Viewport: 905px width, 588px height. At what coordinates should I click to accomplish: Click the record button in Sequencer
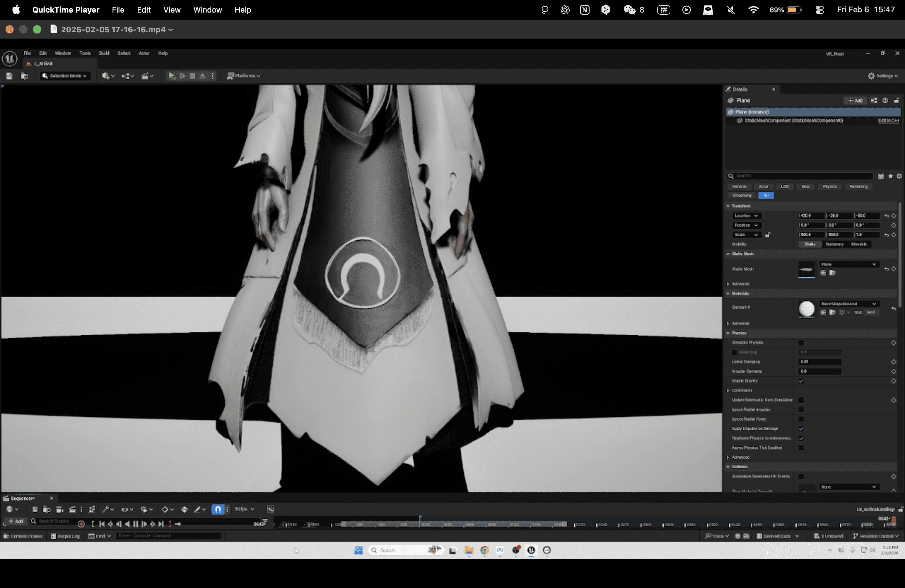point(81,524)
